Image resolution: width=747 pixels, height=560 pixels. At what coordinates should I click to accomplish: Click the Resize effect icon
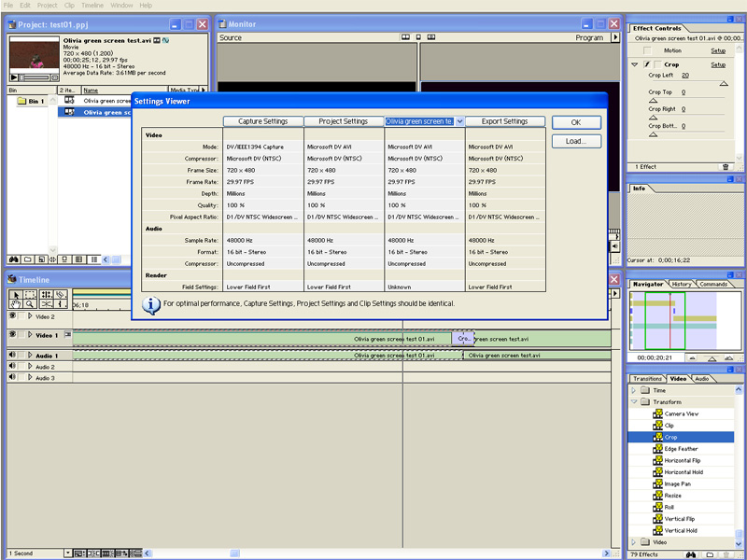pos(658,496)
